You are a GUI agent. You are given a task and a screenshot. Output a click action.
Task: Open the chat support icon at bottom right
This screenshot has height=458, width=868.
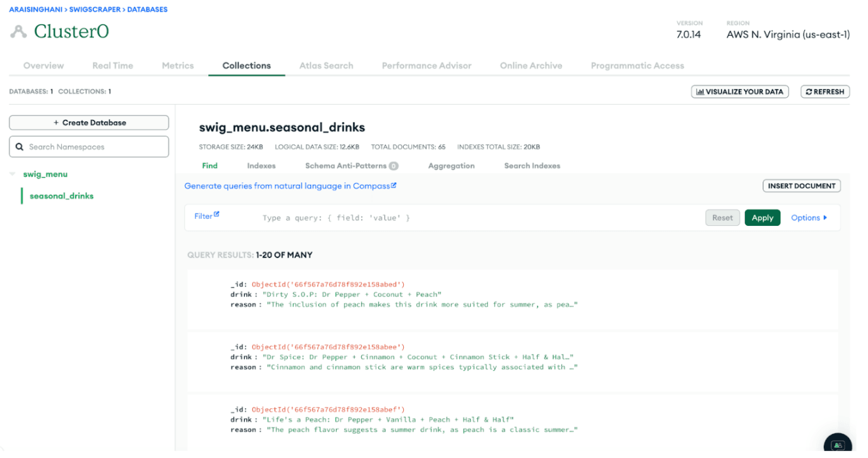click(838, 445)
